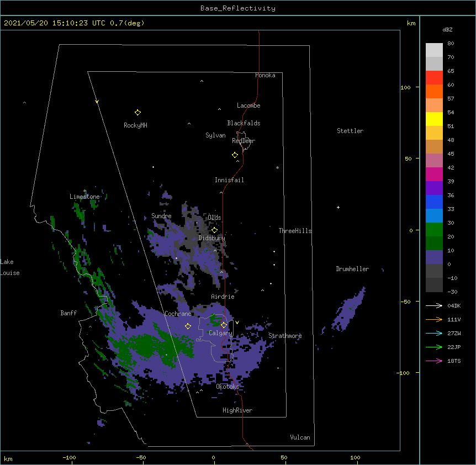Click the Banff label
The width and height of the screenshot is (476, 465).
point(68,313)
